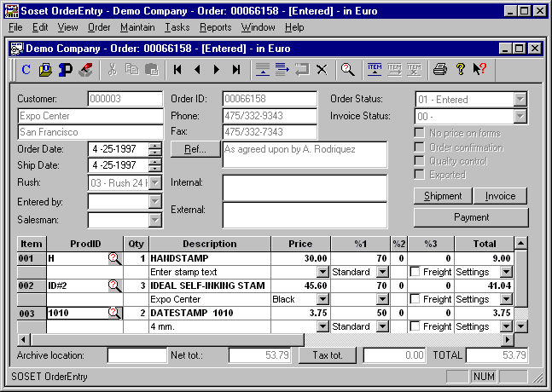Open the Entered by dropdown

[x=154, y=201]
